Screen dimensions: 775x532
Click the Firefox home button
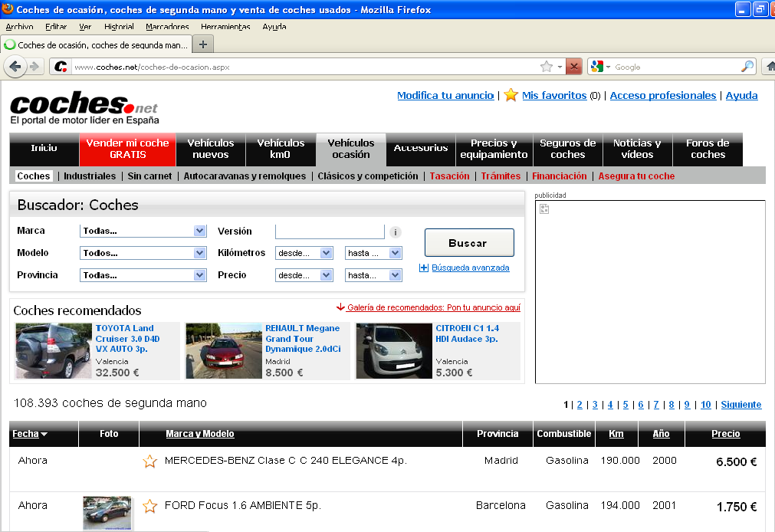(770, 66)
